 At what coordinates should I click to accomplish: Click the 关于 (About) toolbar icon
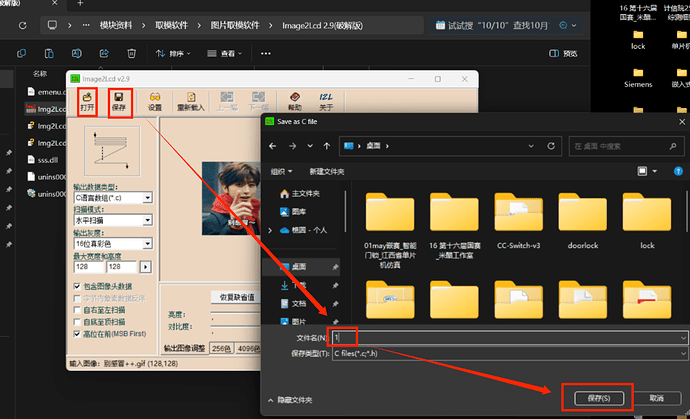click(325, 100)
